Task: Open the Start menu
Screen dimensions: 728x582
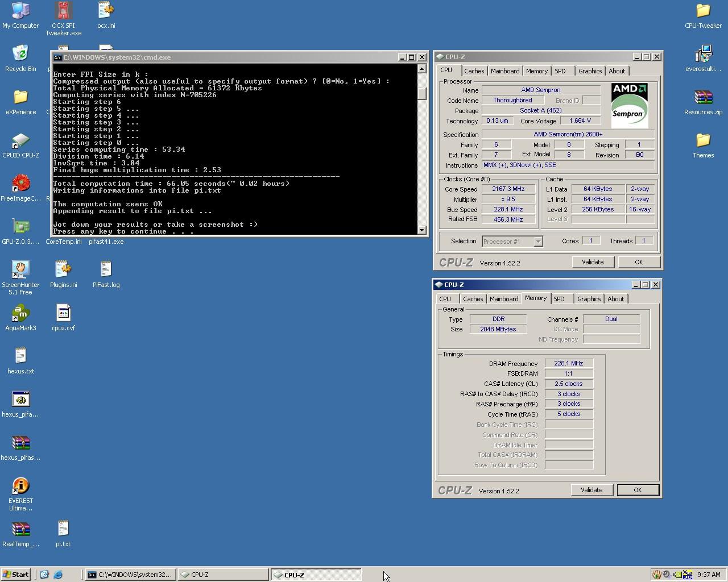Action: click(x=16, y=575)
